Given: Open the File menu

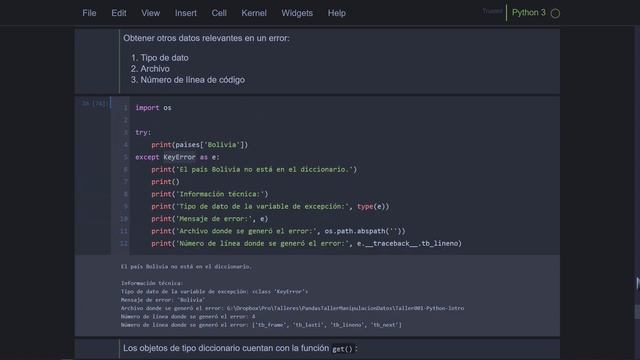Looking at the screenshot, I should (89, 13).
